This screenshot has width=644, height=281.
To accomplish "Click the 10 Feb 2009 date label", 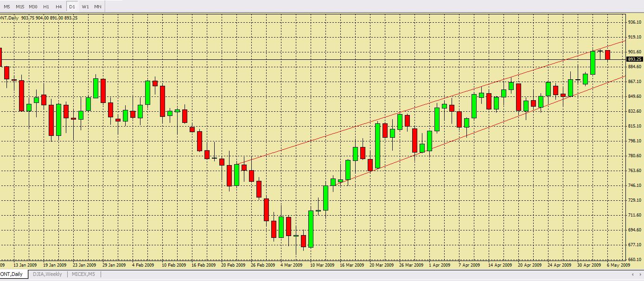I will [173, 265].
